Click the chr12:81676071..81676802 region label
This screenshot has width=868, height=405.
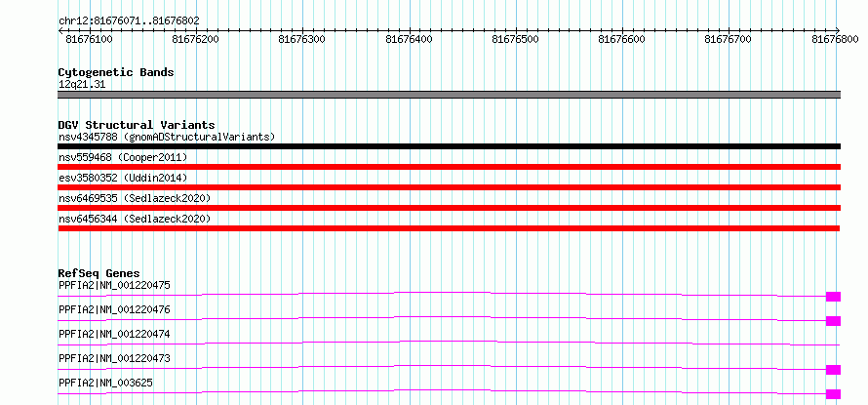pyautogui.click(x=129, y=21)
